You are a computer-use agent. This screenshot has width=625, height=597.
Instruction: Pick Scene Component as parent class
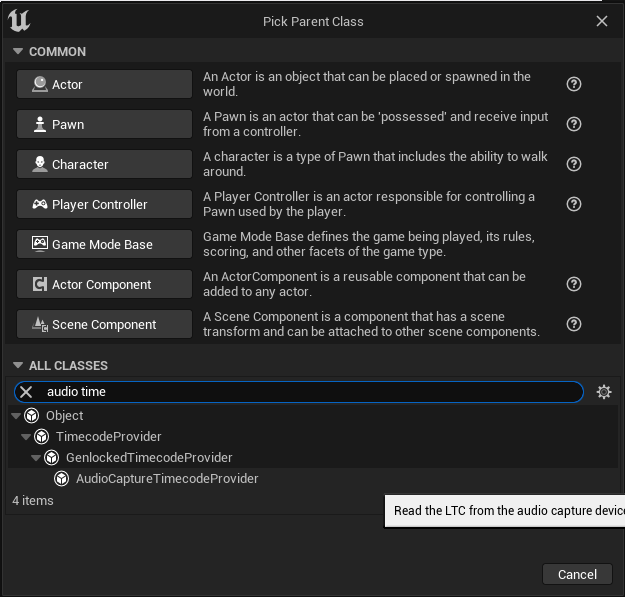103,324
